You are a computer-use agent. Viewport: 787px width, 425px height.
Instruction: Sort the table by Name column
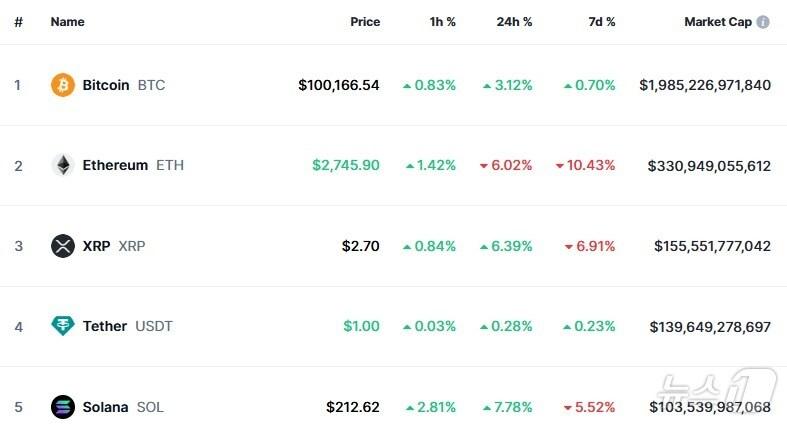tap(67, 22)
